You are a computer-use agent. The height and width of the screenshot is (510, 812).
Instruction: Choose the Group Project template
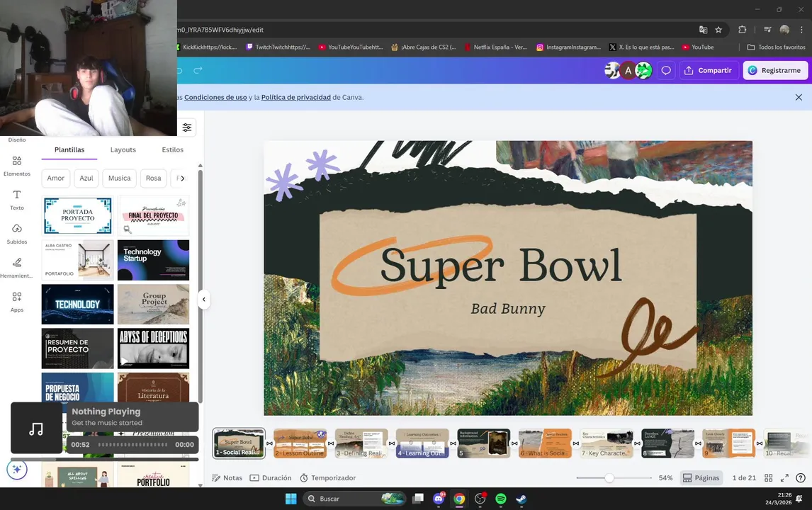pos(153,304)
